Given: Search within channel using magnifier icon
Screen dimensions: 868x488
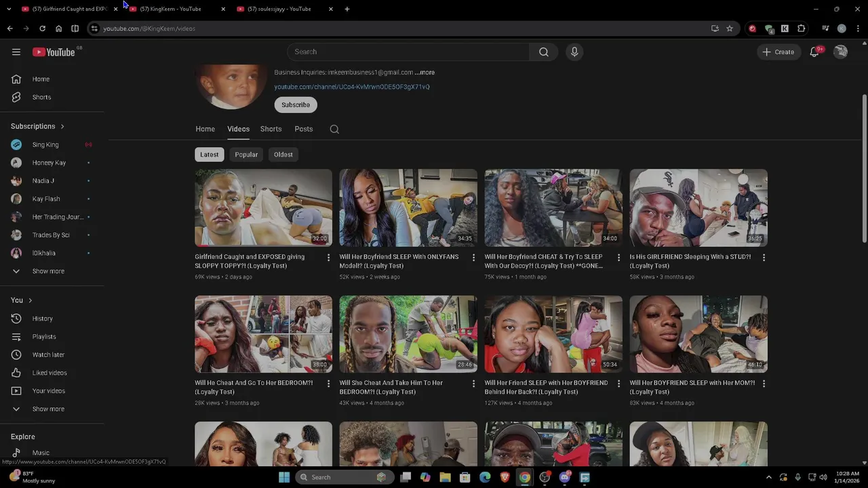Looking at the screenshot, I should pyautogui.click(x=334, y=129).
